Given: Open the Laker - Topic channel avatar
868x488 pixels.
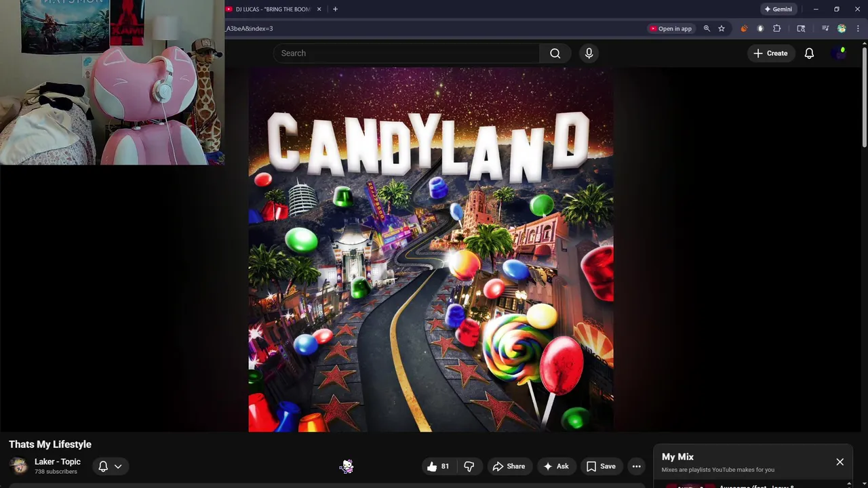Looking at the screenshot, I should coord(19,466).
